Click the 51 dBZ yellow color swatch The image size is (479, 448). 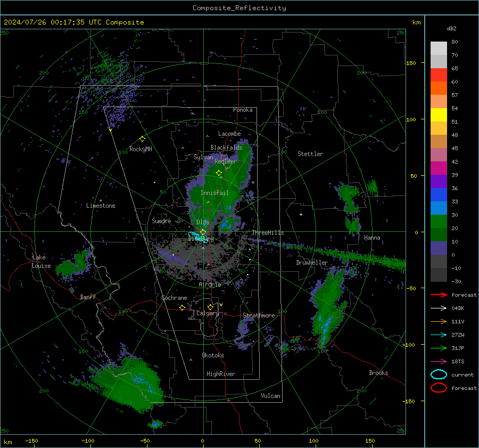(x=439, y=115)
